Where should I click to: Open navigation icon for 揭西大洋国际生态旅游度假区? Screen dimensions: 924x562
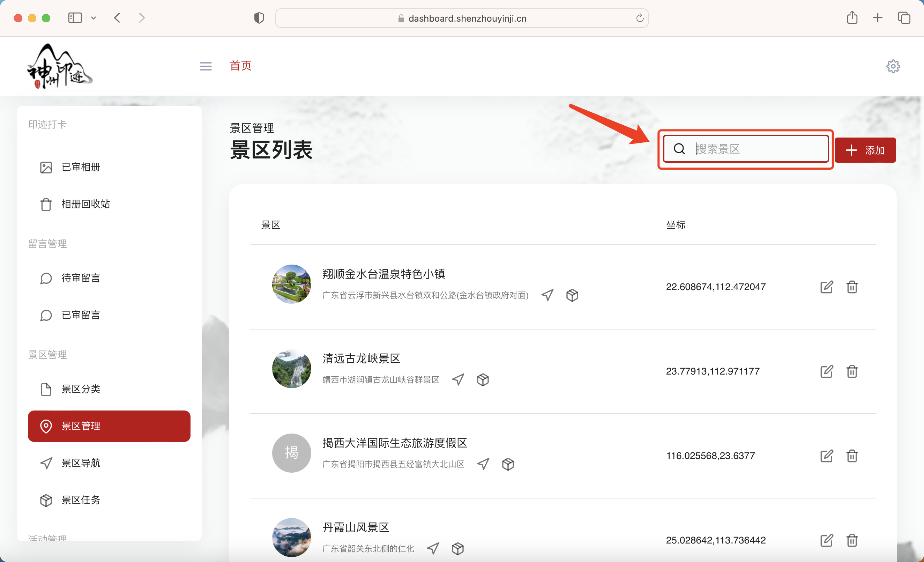click(483, 464)
